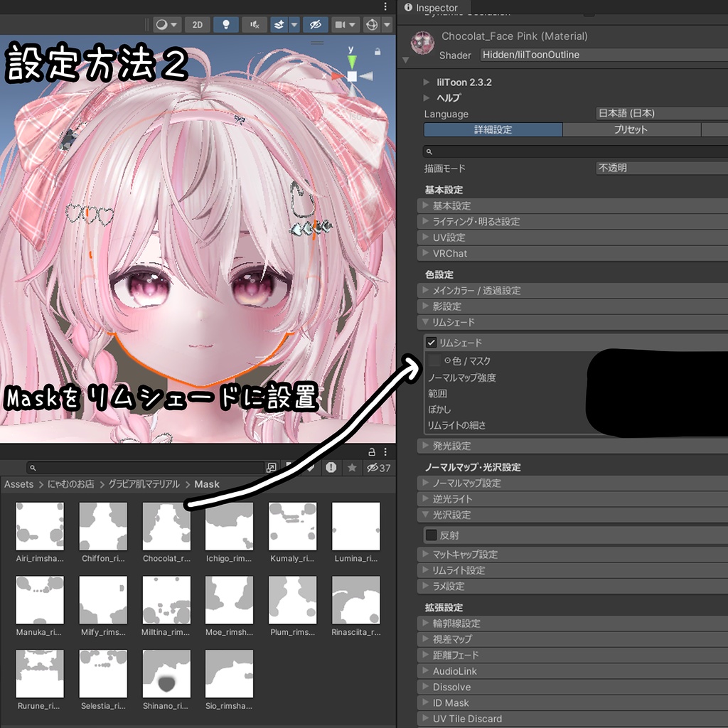Toggle 2D view mode in Scene view
This screenshot has height=728, width=728.
(197, 24)
